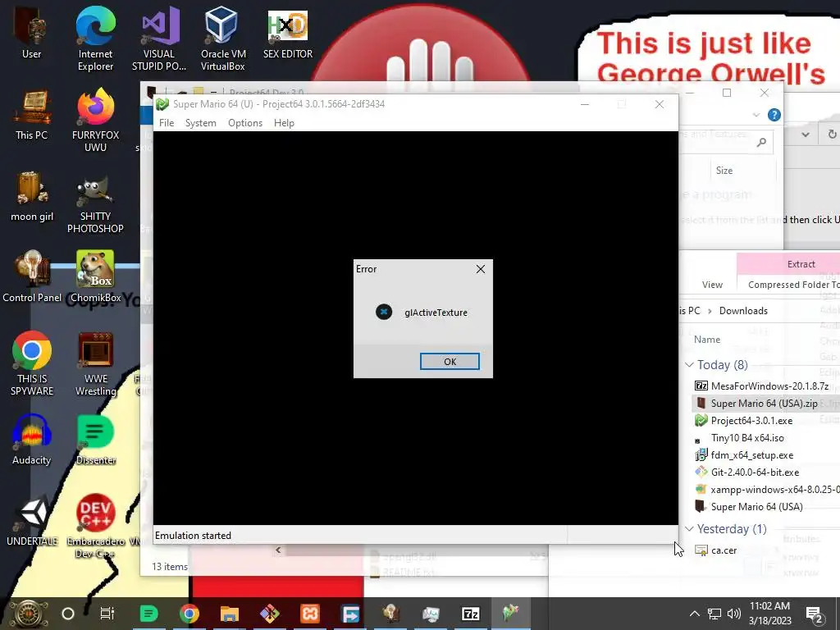The image size is (840, 630).
Task: Select Project64-3.0.1.exe file
Action: click(743, 421)
